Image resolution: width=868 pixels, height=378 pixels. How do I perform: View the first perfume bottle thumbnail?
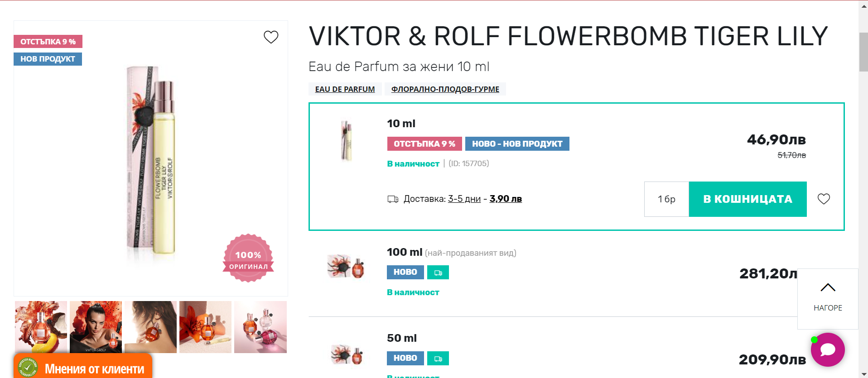tap(41, 327)
